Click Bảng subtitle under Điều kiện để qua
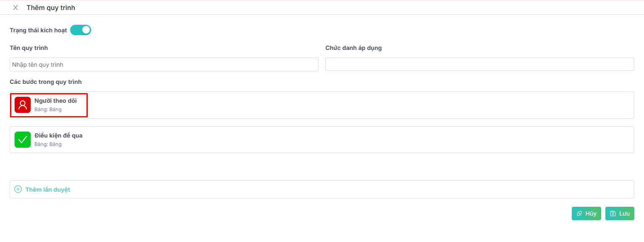Image resolution: width=644 pixels, height=242 pixels. (48, 145)
